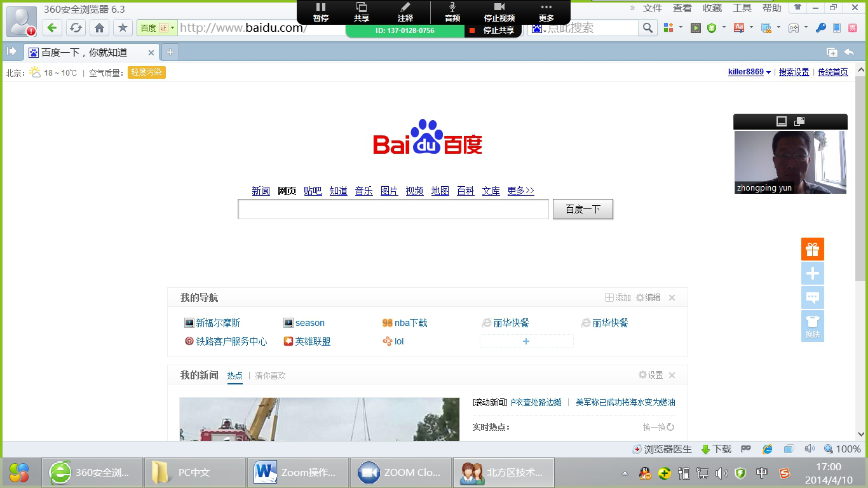The height and width of the screenshot is (488, 868).
Task: Stop video in Zoom toolbar
Action: [x=499, y=12]
